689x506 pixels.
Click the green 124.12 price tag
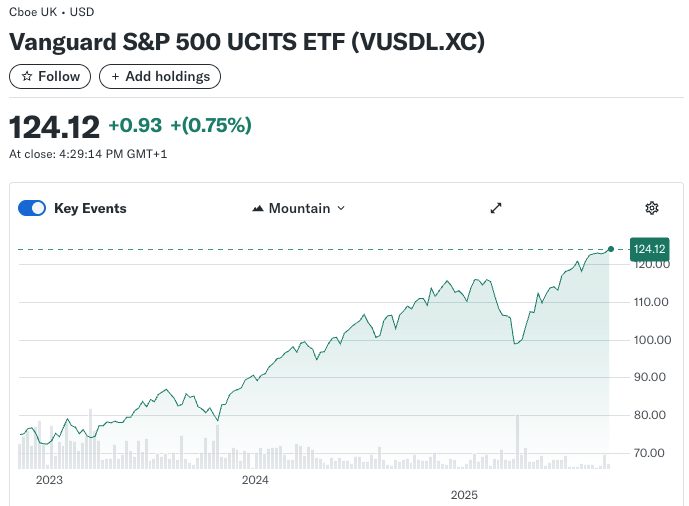click(649, 249)
